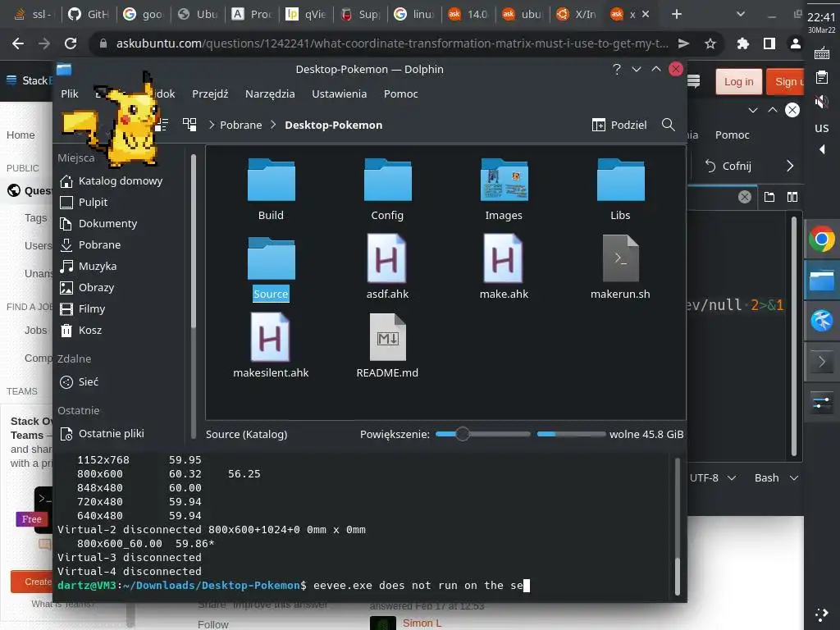840x630 pixels.
Task: Open Pobrane in places sidebar
Action: pos(90,245)
